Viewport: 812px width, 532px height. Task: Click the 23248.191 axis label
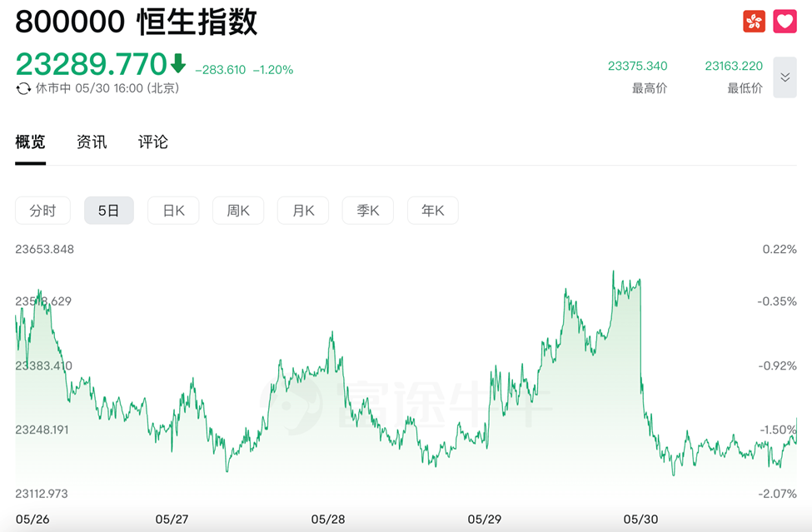tap(42, 430)
